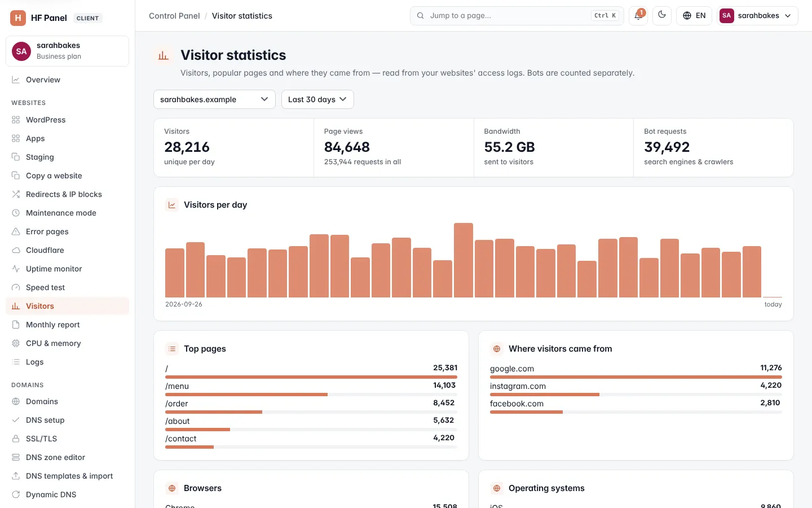Open Dynamic DNS in the sidebar

(x=67, y=494)
